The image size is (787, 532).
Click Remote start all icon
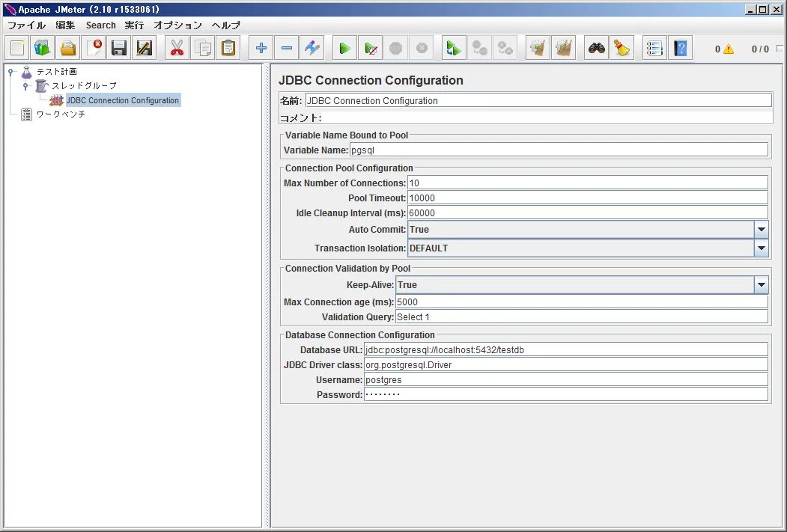point(454,48)
